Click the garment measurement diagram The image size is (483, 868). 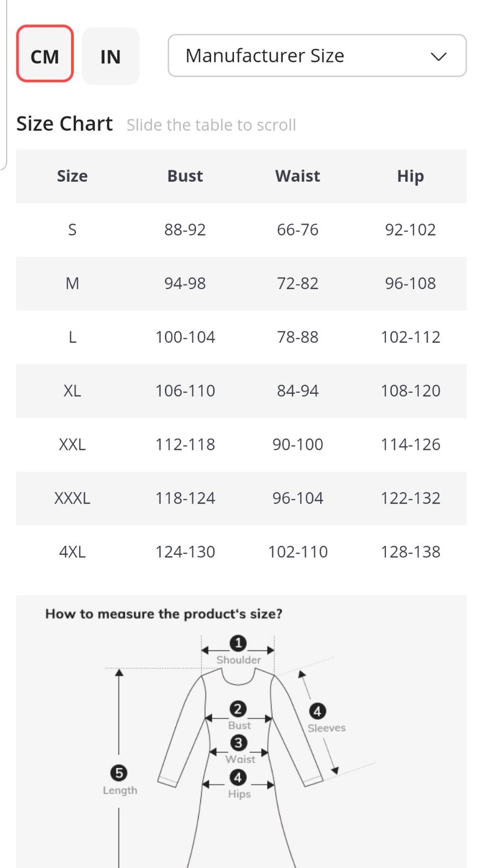click(x=241, y=732)
